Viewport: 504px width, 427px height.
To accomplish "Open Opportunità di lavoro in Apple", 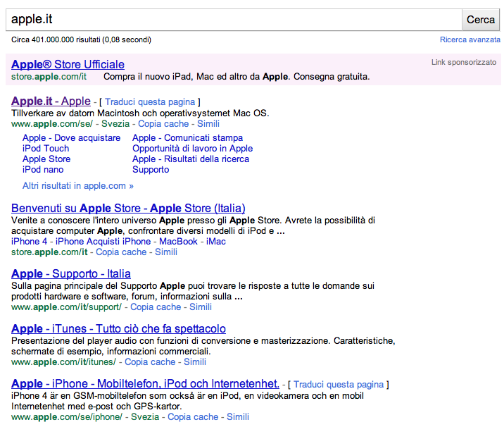I will click(192, 149).
